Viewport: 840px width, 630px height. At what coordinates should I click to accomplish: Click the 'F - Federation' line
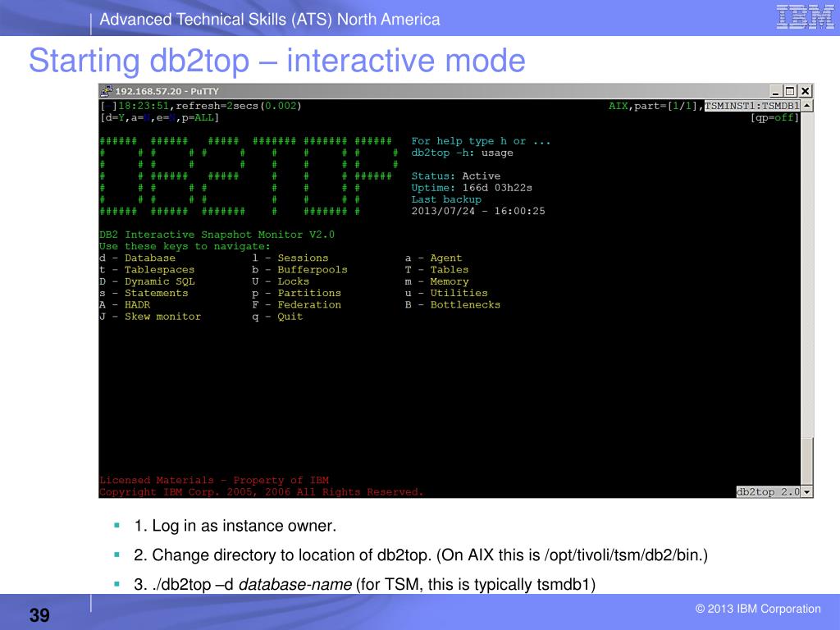[296, 305]
